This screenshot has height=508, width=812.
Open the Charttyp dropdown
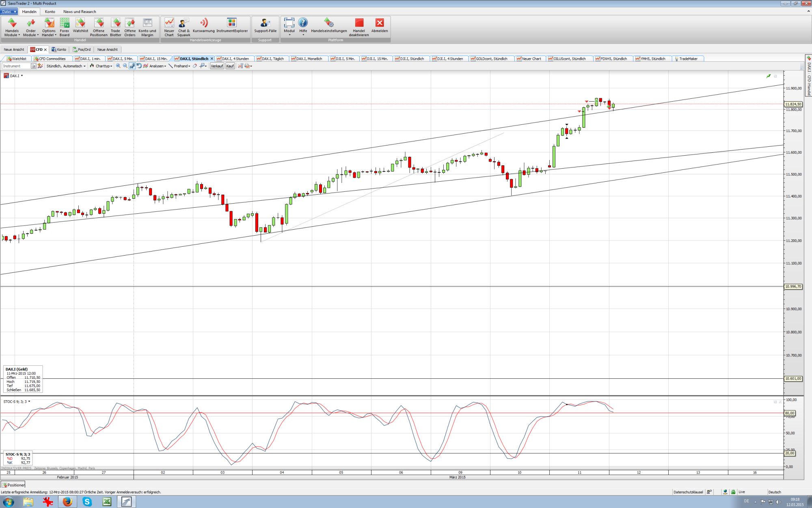[103, 66]
